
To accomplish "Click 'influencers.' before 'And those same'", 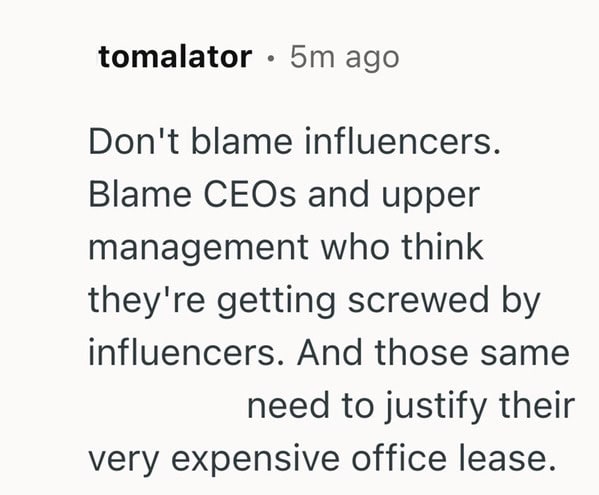I will tap(187, 352).
